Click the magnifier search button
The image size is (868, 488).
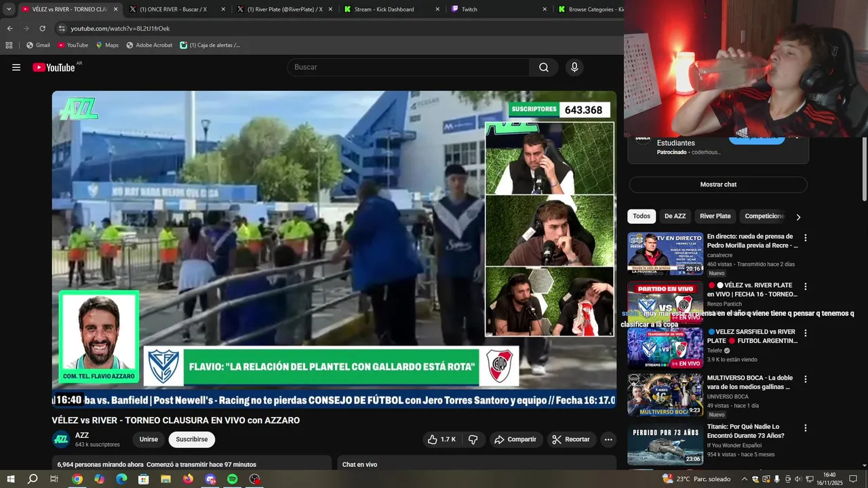(x=544, y=67)
